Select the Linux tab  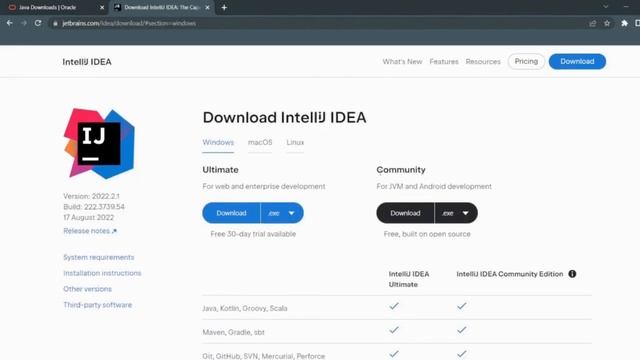click(x=295, y=142)
